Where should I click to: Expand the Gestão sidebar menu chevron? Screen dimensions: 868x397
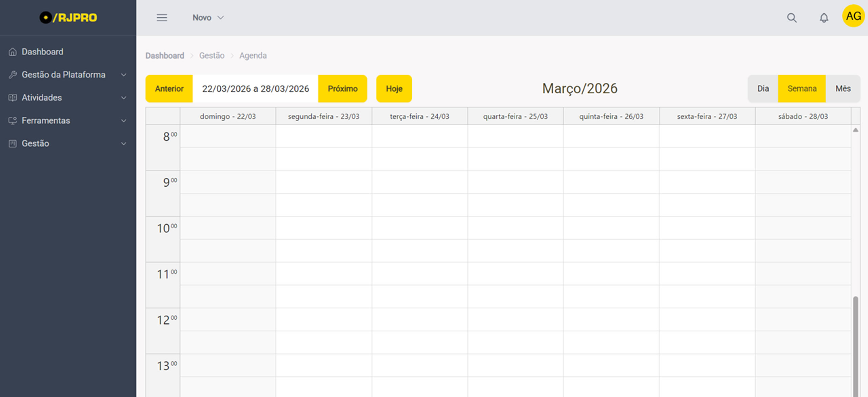tap(124, 144)
